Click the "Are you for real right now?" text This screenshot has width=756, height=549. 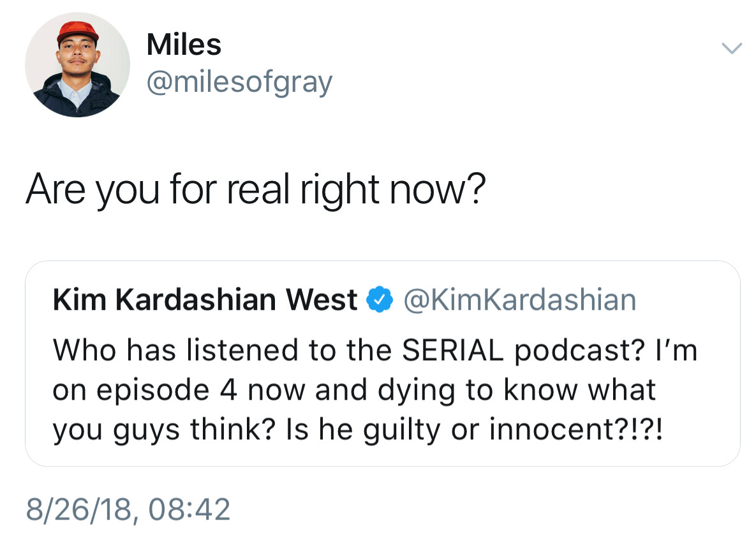[255, 189]
